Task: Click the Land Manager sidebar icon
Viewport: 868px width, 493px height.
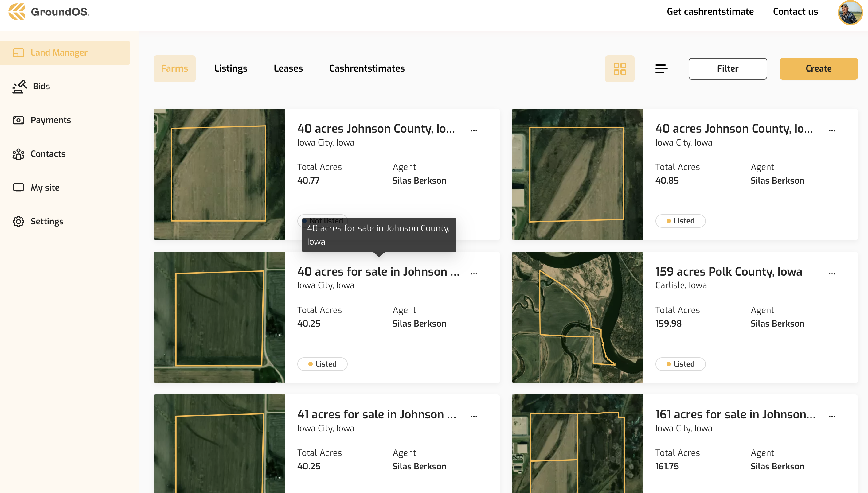Action: (x=18, y=53)
